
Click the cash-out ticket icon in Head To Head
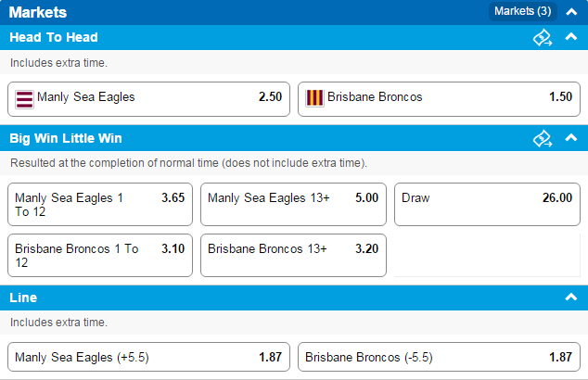[543, 37]
